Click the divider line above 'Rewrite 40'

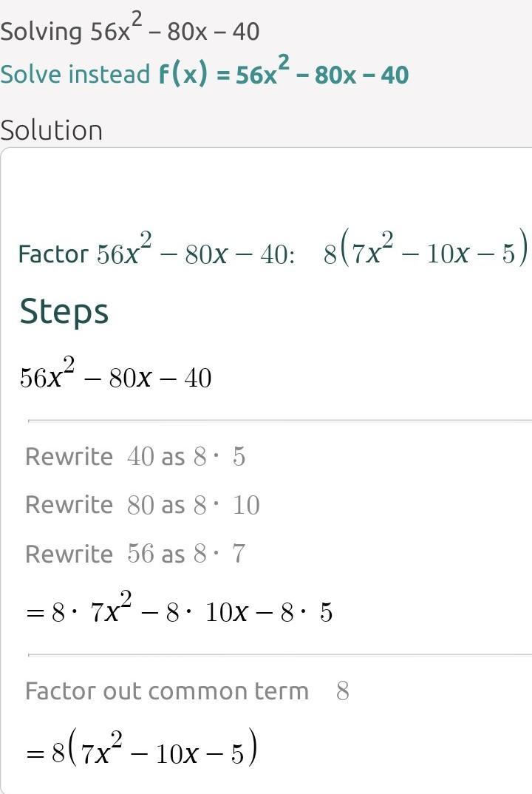(x=279, y=421)
